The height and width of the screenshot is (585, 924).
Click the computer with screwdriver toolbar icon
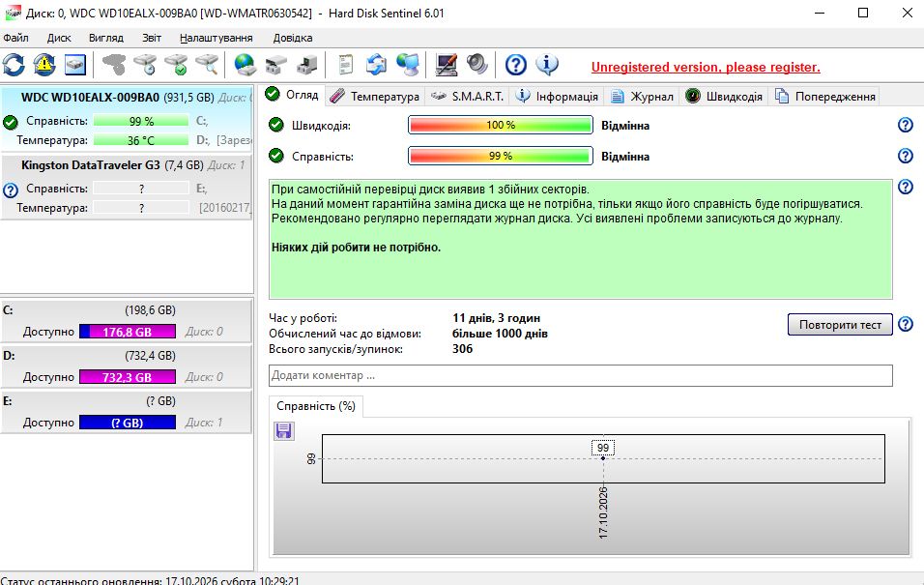[x=447, y=65]
